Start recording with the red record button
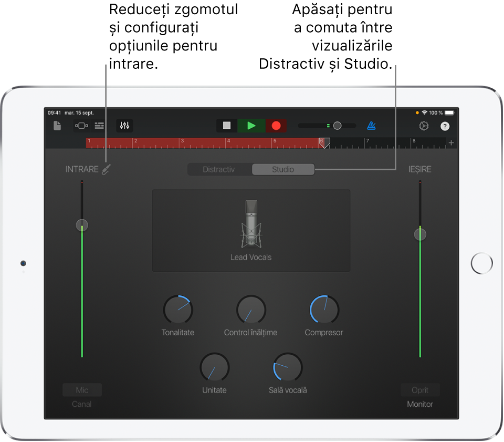The width and height of the screenshot is (504, 442). click(x=277, y=126)
